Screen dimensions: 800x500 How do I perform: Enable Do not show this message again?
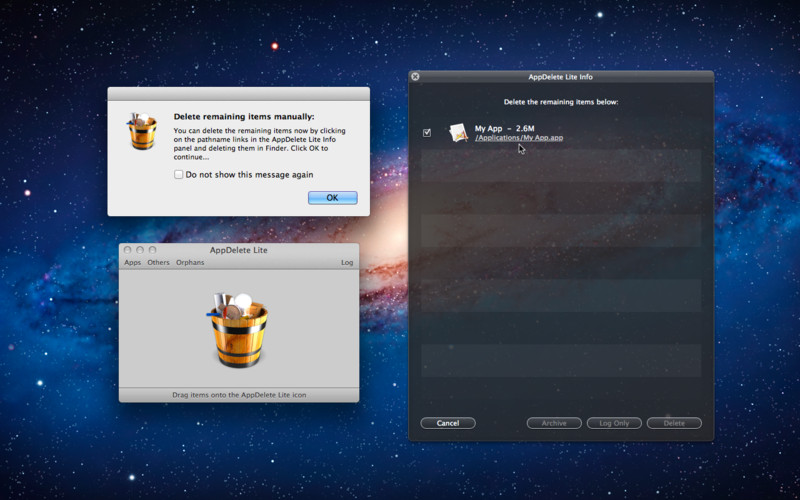pyautogui.click(x=179, y=174)
